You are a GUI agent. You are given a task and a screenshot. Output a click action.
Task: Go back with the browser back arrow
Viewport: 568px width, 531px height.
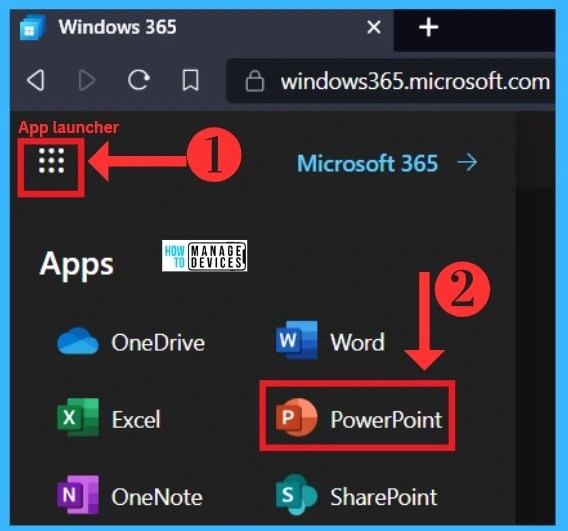pyautogui.click(x=36, y=80)
